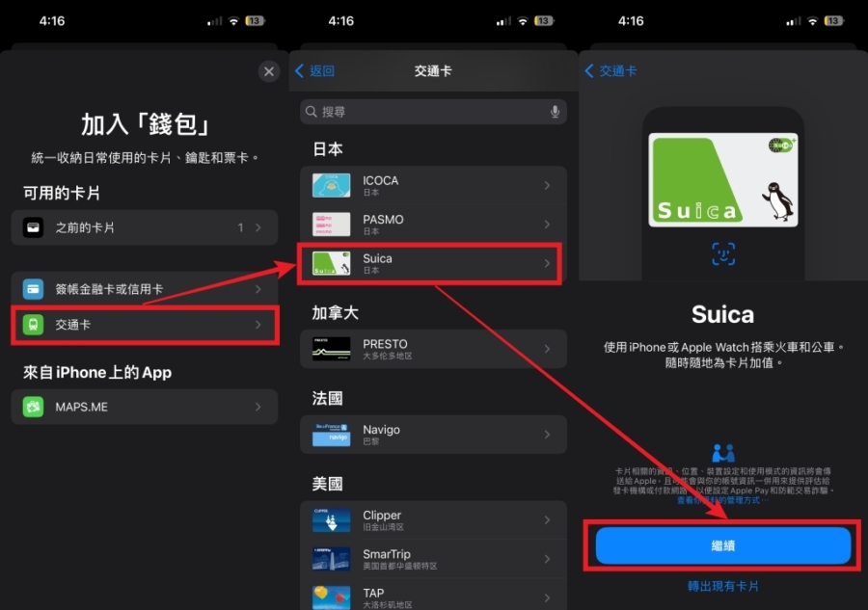This screenshot has height=610, width=868.
Task: Tap the PASMO card thumbnail
Action: (x=331, y=224)
